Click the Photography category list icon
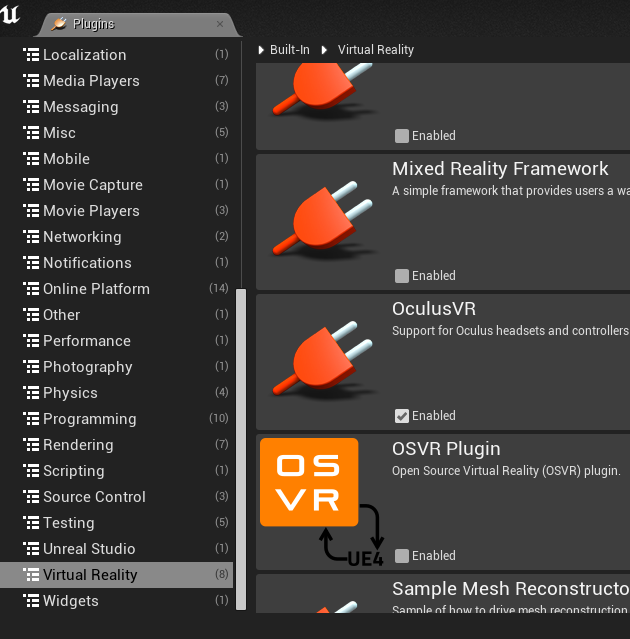Image resolution: width=630 pixels, height=639 pixels. tap(31, 367)
